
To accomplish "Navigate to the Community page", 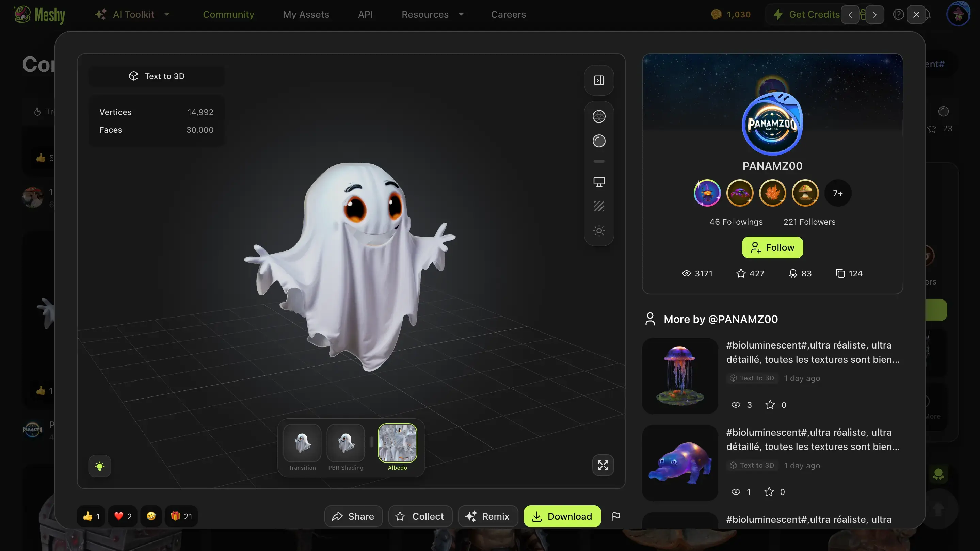I will 229,14.
